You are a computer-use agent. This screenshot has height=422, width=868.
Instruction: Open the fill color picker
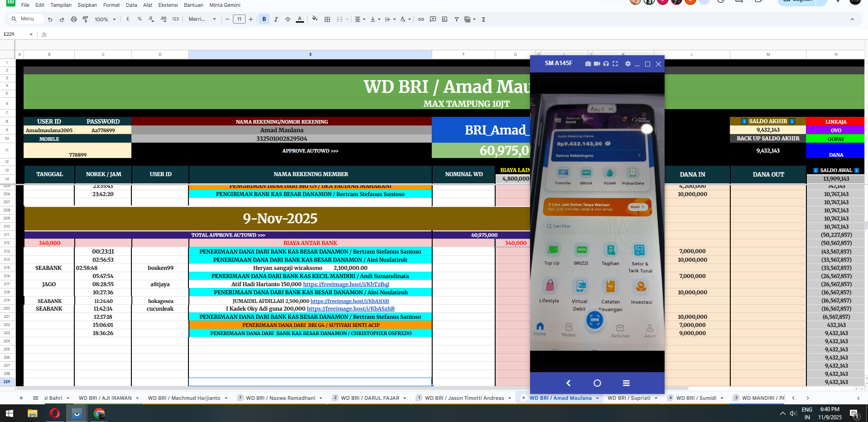coord(315,19)
